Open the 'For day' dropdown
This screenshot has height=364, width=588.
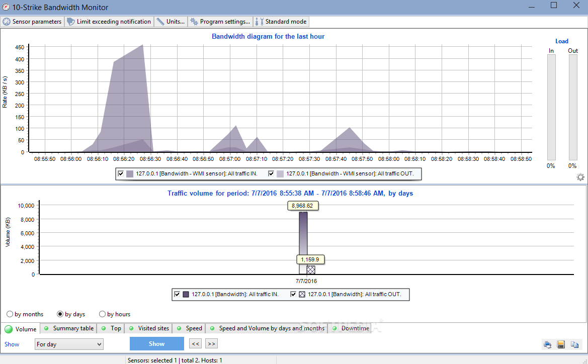click(x=68, y=344)
